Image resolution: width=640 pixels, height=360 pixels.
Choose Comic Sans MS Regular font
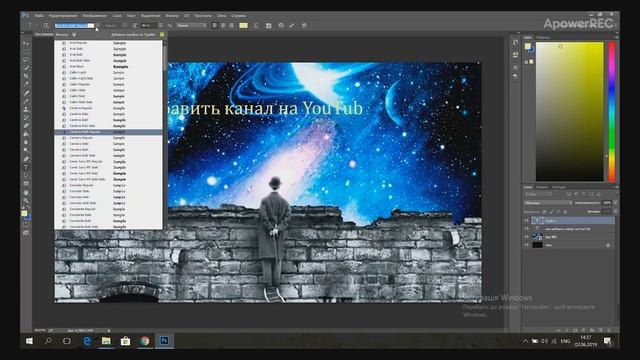point(108,161)
